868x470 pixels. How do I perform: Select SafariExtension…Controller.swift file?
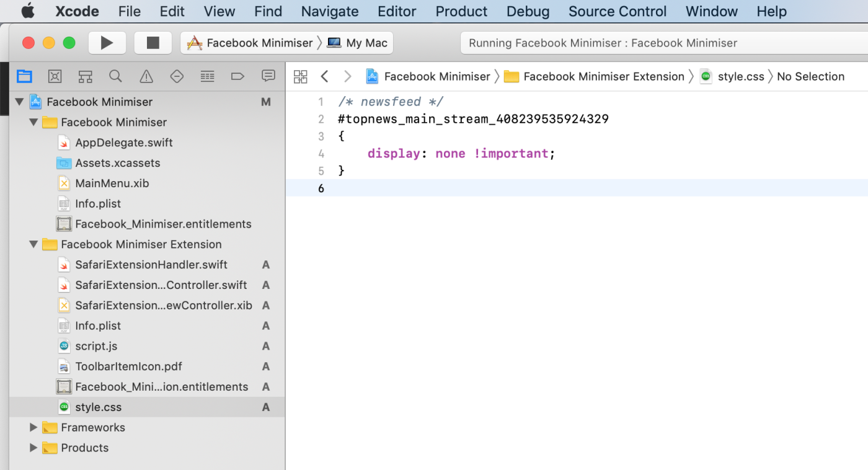[x=147, y=285]
